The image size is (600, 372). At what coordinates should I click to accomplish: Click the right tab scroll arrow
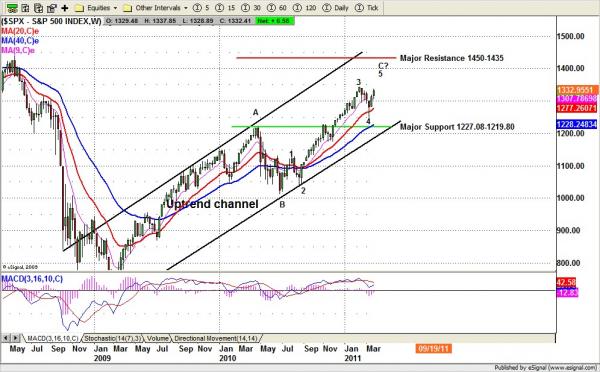[15, 338]
